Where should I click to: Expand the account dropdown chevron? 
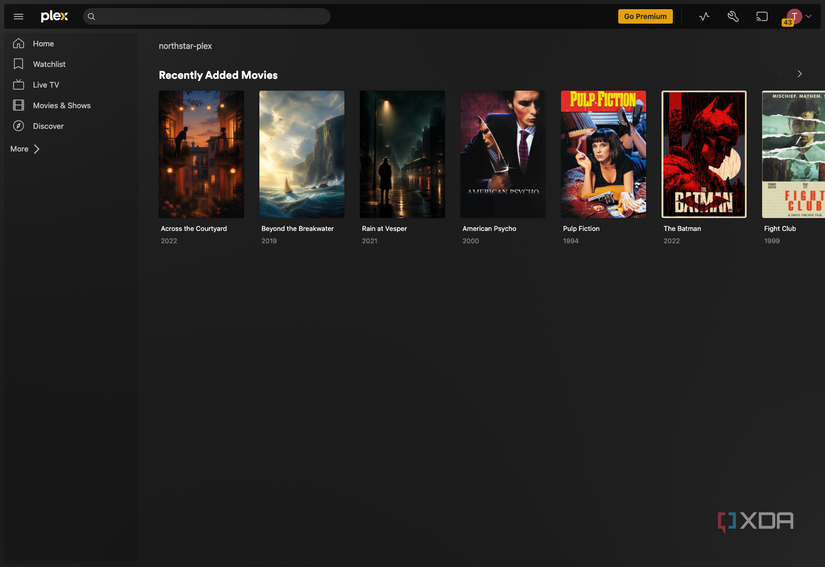pyautogui.click(x=809, y=16)
